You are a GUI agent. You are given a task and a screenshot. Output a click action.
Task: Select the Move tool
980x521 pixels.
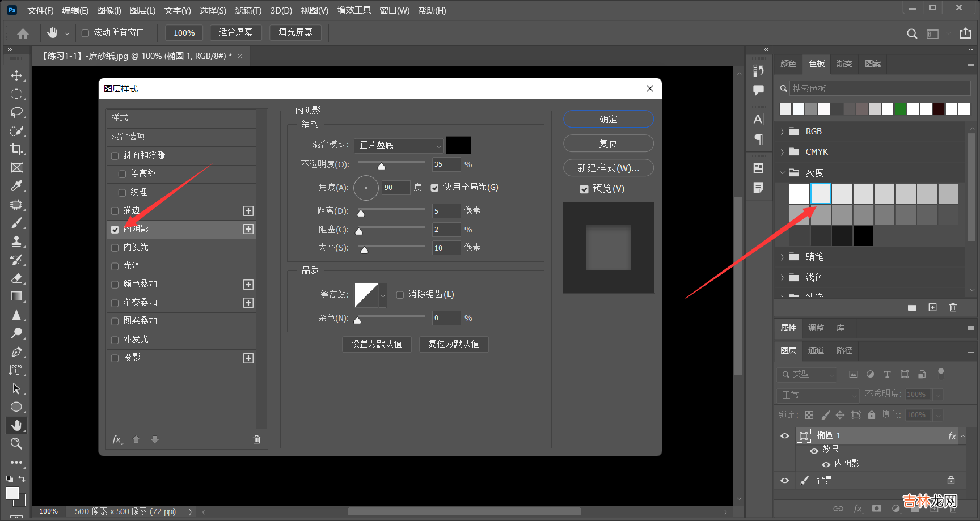click(x=16, y=75)
